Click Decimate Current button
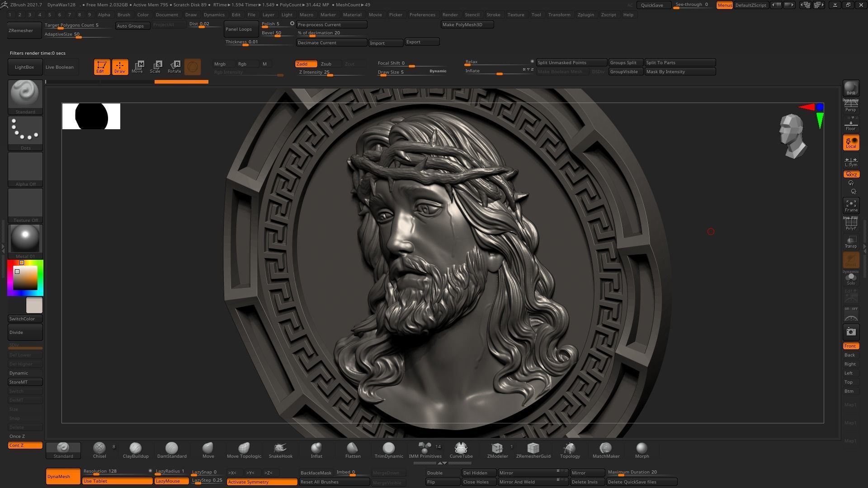 coord(331,42)
